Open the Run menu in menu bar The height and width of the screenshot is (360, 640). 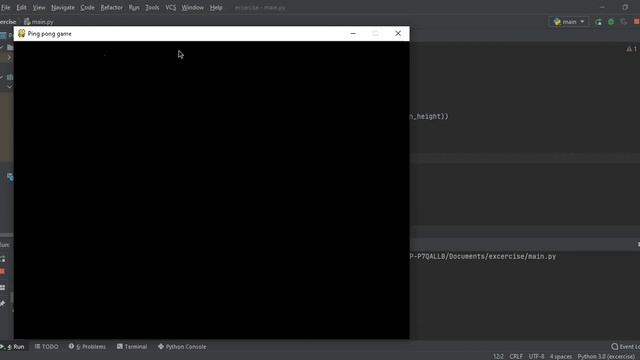tap(134, 8)
